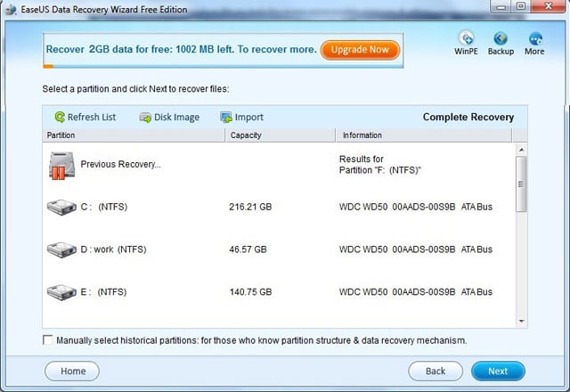
Task: Select the C: drive icon
Action: coord(61,207)
